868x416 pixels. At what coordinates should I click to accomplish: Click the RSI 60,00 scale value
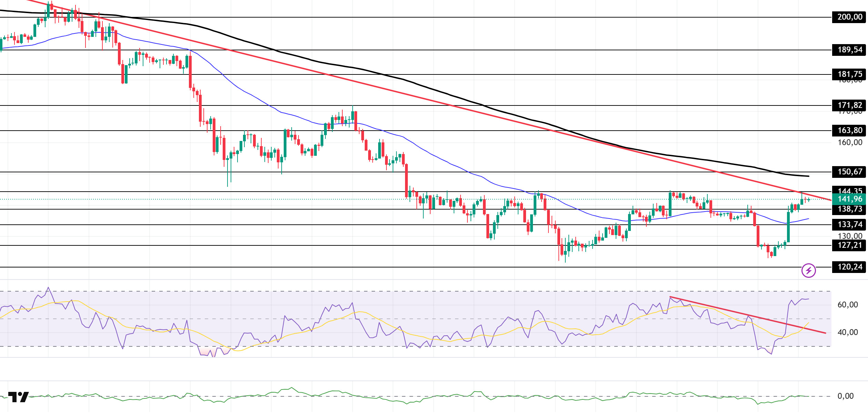coord(848,305)
